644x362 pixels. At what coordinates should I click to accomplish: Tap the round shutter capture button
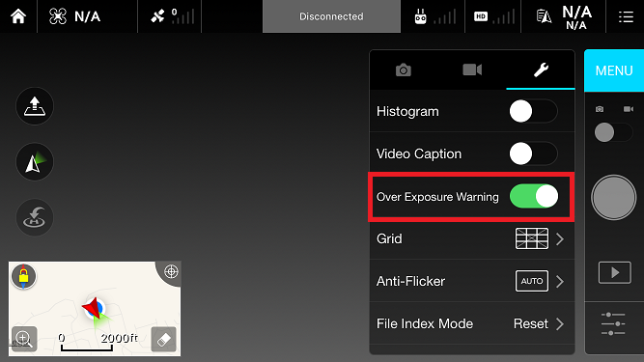click(614, 198)
